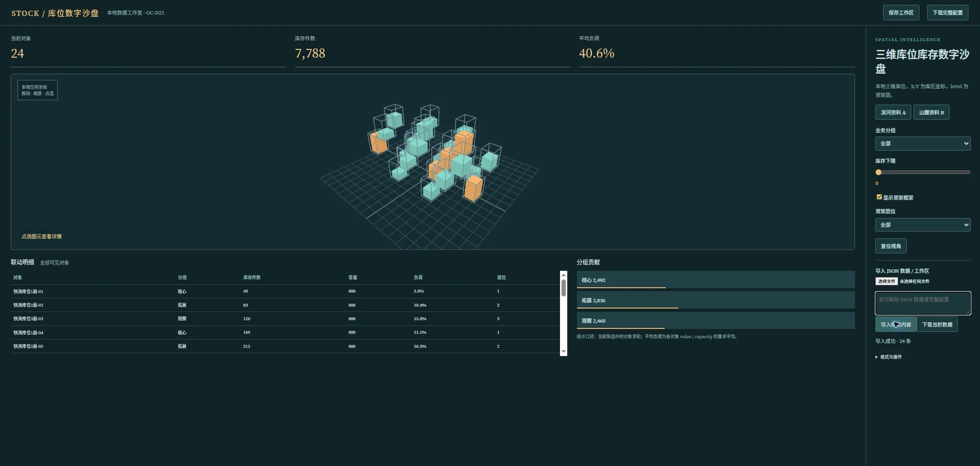This screenshot has height=466, width=980.
Task: Click the 点选图元查看详情 hint text
Action: coord(42,236)
